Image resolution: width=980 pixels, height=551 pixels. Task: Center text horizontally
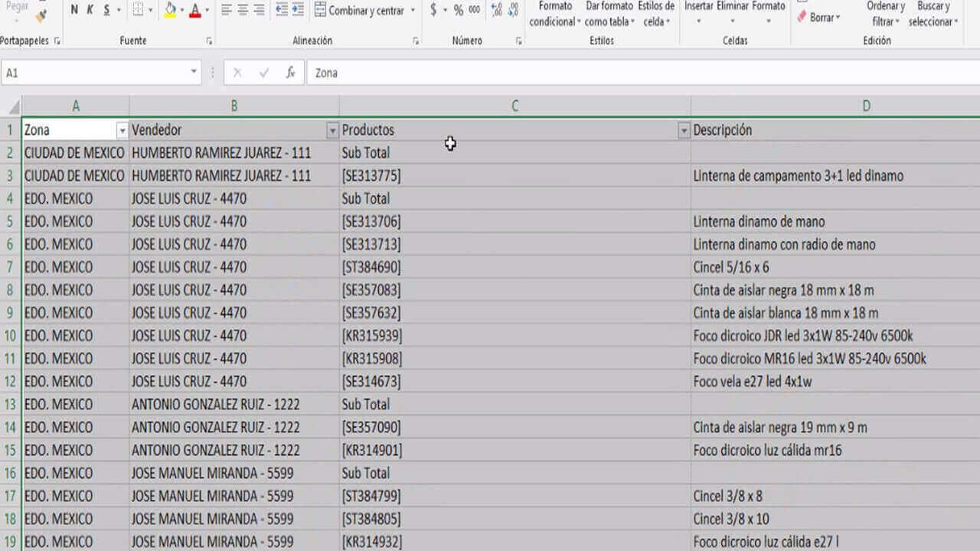point(243,10)
